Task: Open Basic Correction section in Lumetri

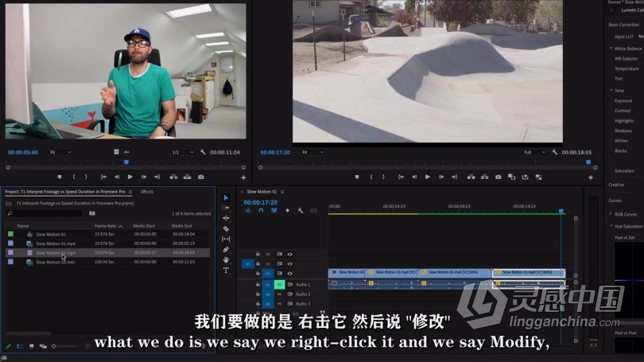Action: click(x=623, y=25)
